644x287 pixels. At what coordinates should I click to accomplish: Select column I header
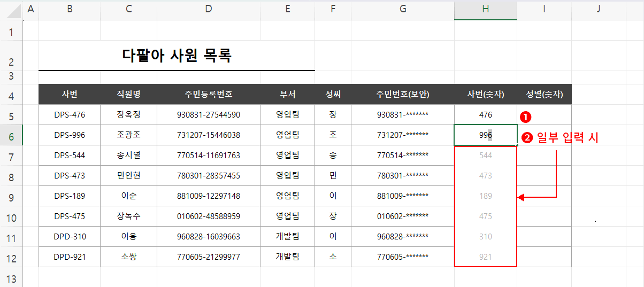coord(544,9)
